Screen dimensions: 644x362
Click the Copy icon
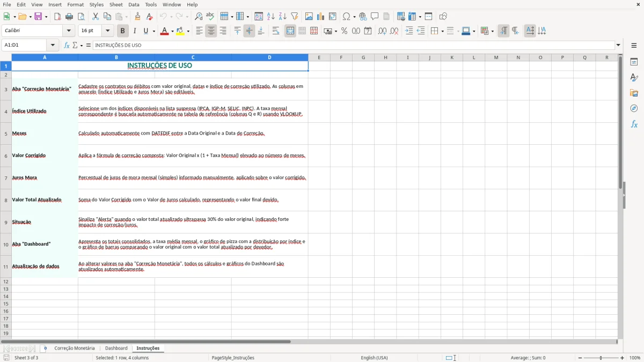107,17
